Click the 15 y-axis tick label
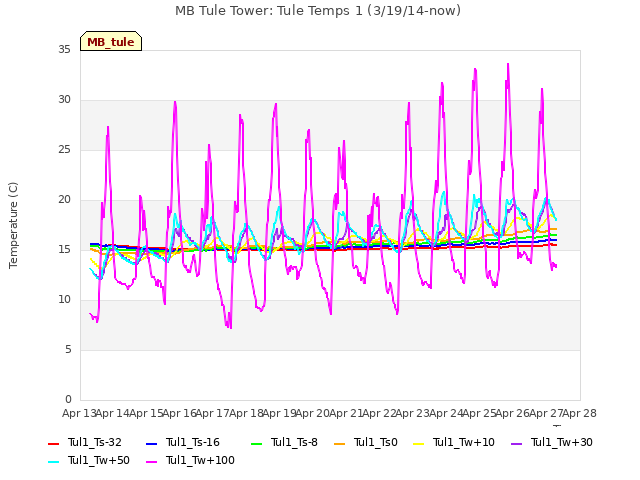The height and width of the screenshot is (480, 640). [x=64, y=249]
